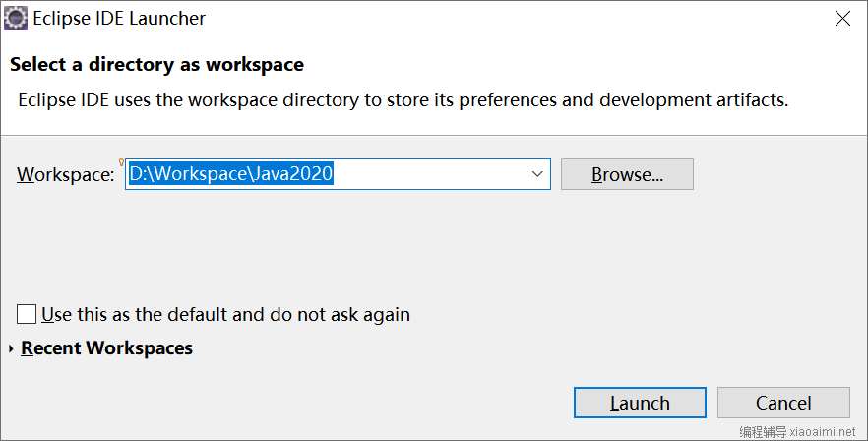Tick the default workspace checkbox box
The width and height of the screenshot is (868, 441).
pos(27,314)
